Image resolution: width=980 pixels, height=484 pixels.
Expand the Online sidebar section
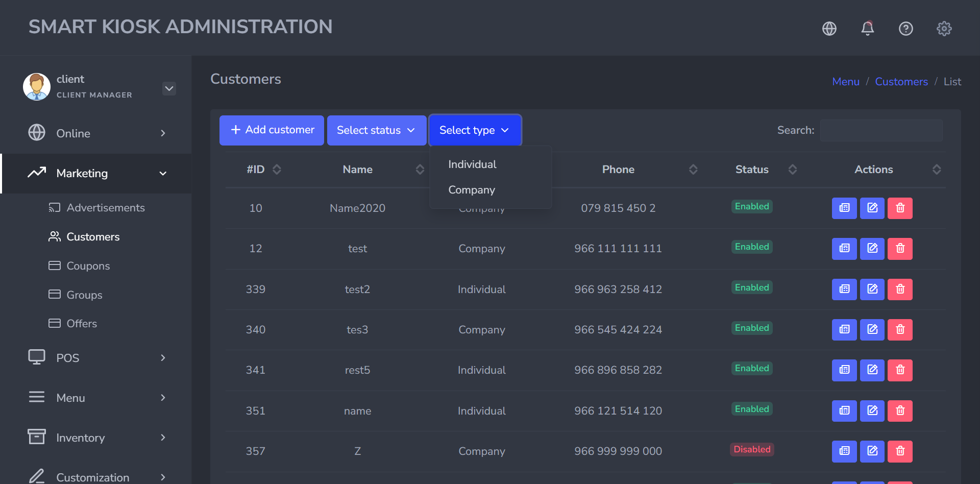click(x=96, y=133)
